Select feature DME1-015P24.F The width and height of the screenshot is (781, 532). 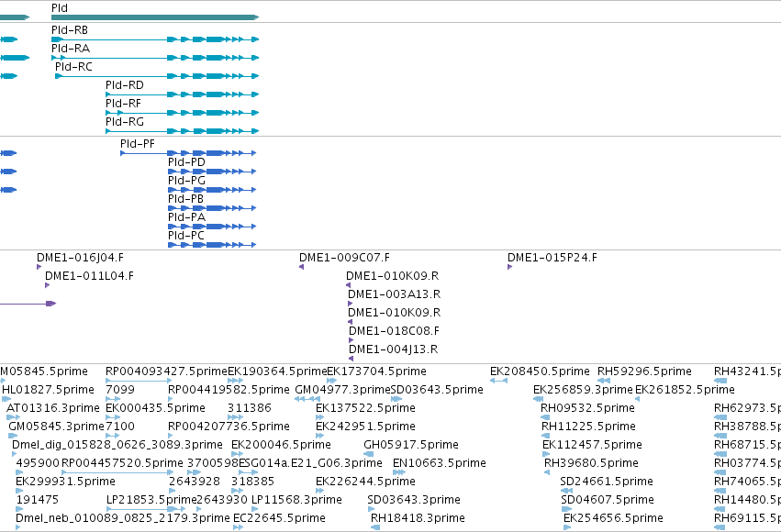tap(552, 259)
